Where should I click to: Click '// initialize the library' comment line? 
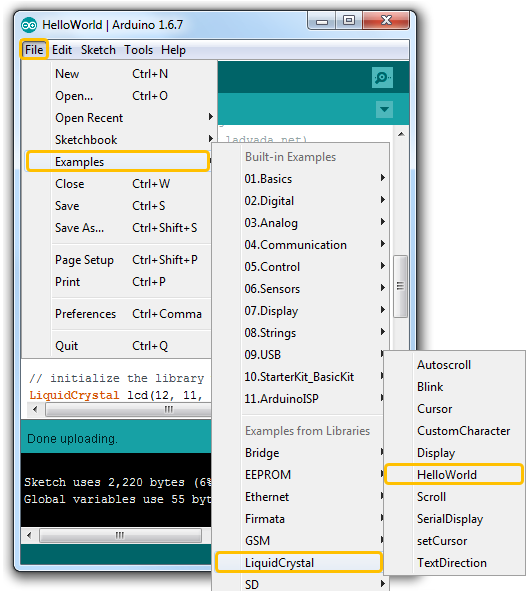pos(116,378)
